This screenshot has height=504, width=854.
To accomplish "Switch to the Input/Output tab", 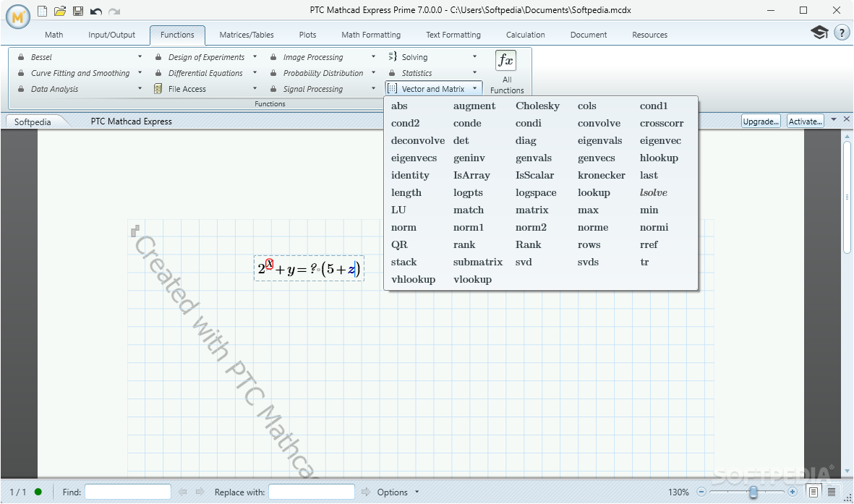I will pyautogui.click(x=111, y=35).
